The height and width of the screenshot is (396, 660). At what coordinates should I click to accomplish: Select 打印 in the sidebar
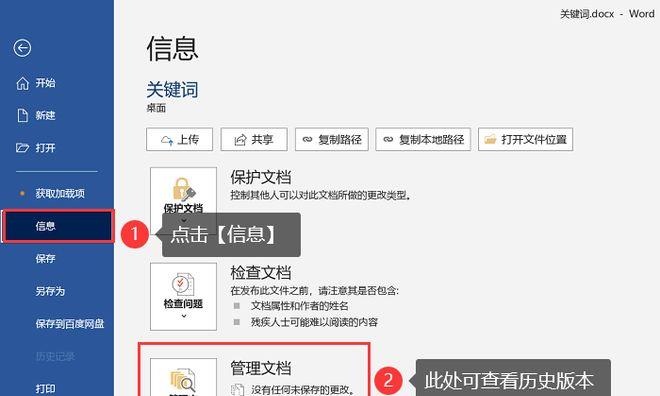click(45, 388)
